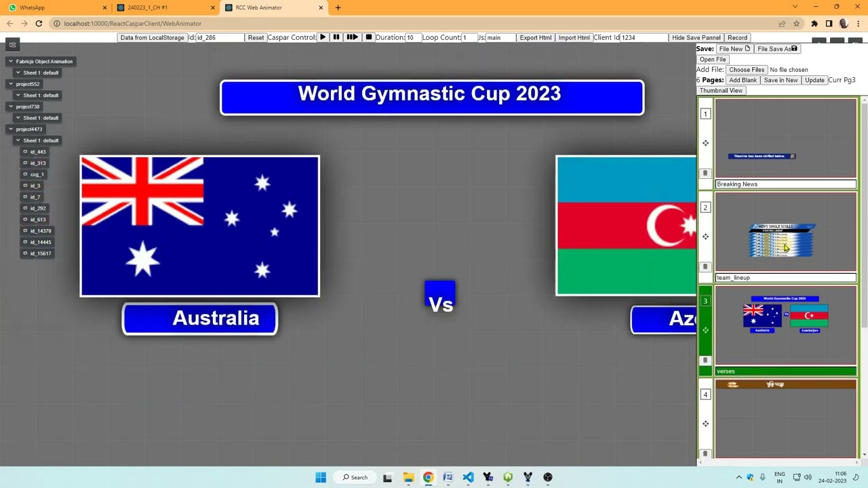868x488 pixels.
Task: Add a blank page with Add Blank
Action: click(743, 80)
